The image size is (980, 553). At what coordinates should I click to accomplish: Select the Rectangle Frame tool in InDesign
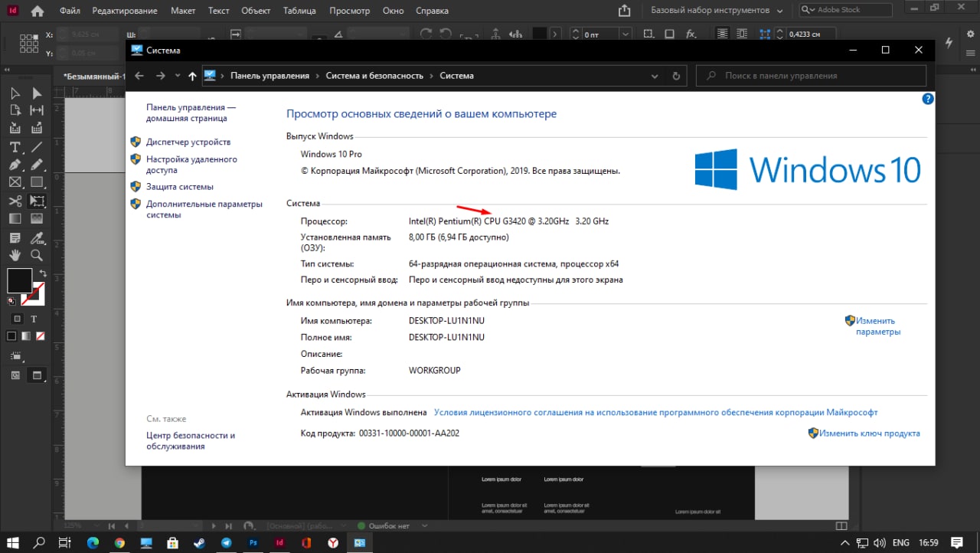coord(15,182)
